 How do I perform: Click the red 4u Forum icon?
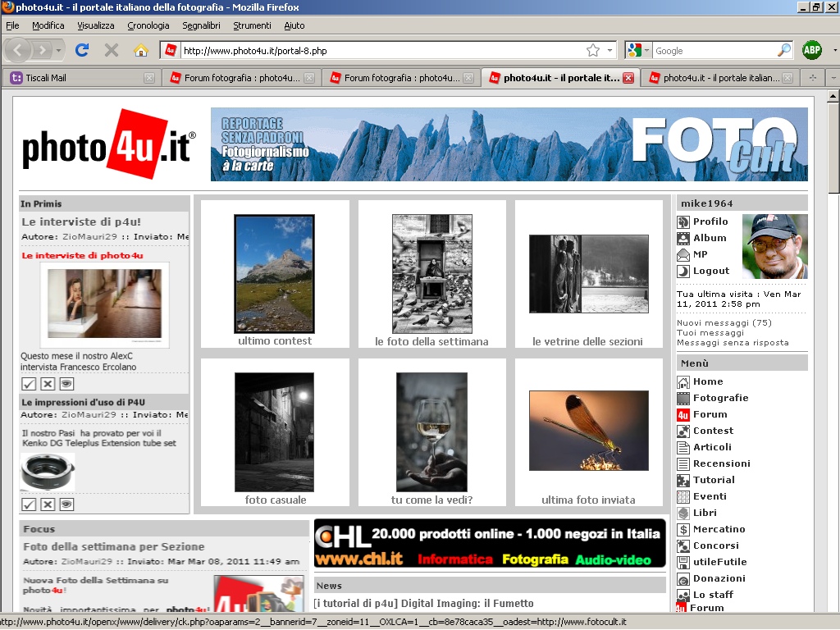(683, 414)
